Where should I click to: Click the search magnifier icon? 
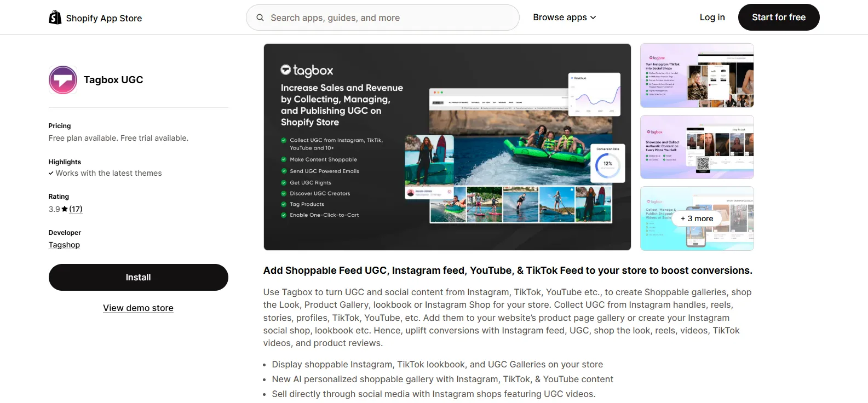[260, 18]
